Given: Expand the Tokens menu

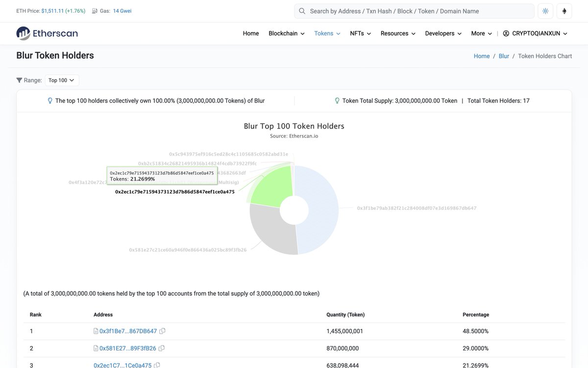Looking at the screenshot, I should (327, 33).
